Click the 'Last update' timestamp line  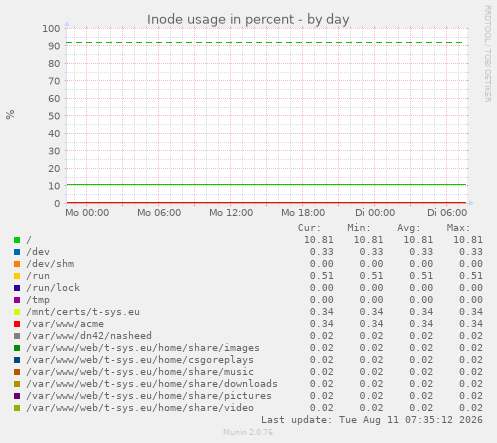pos(372,420)
